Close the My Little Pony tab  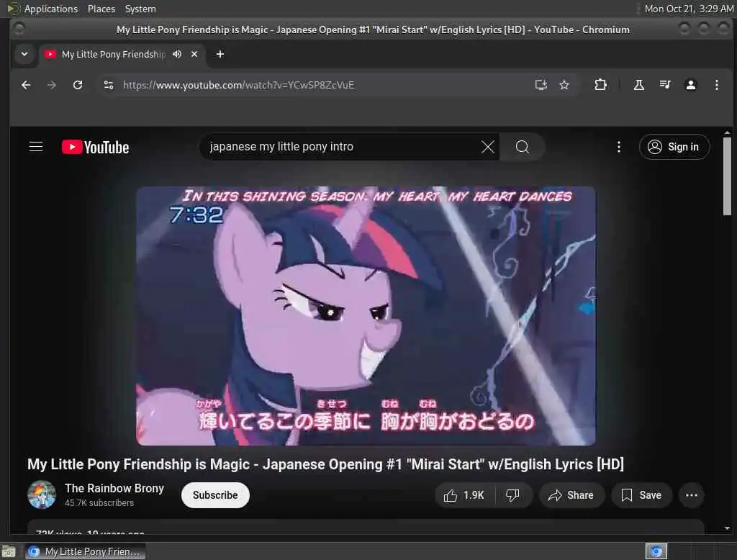(x=194, y=54)
